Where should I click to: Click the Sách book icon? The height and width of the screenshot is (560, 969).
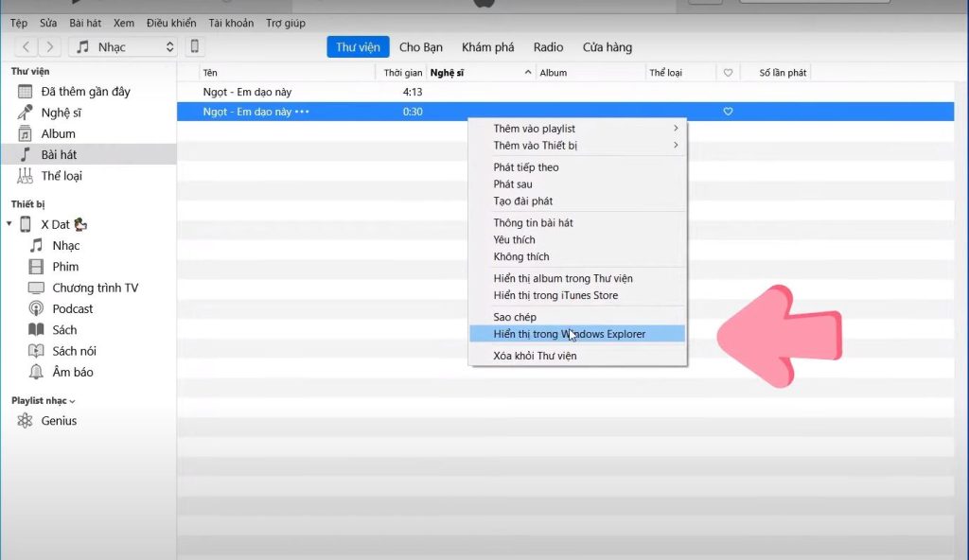point(37,329)
